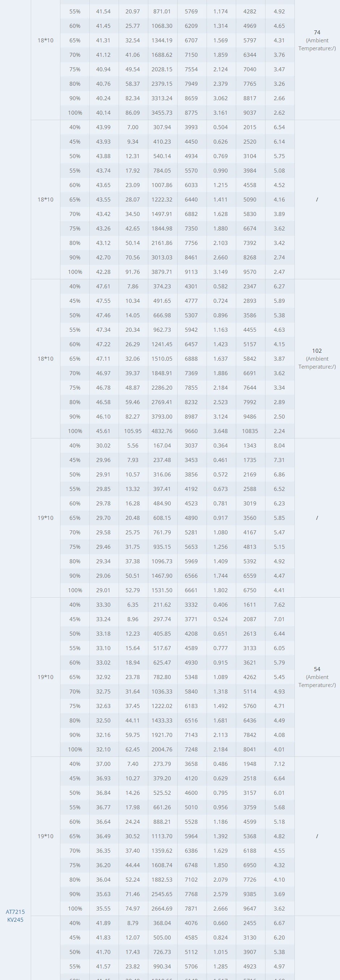The image size is (340, 980).
Task: Select the 2664.69 value cell
Action: pyautogui.click(x=162, y=908)
